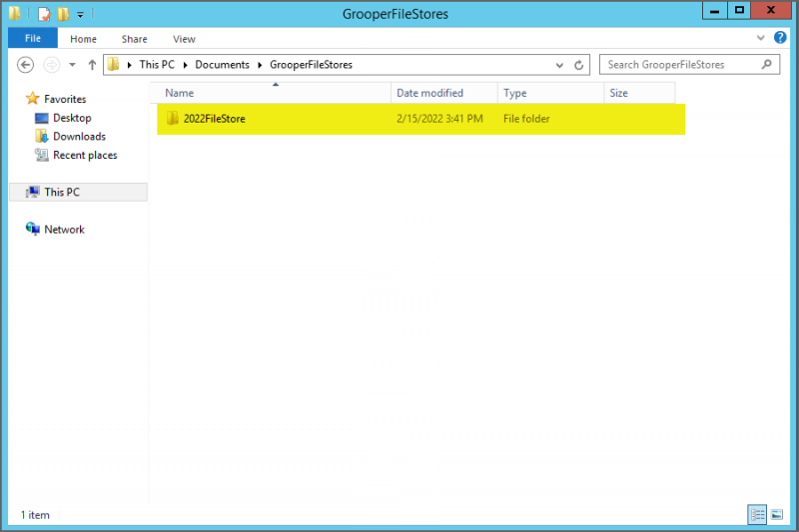Select the 2022FileStore folder
The height and width of the screenshot is (532, 799).
coord(420,119)
